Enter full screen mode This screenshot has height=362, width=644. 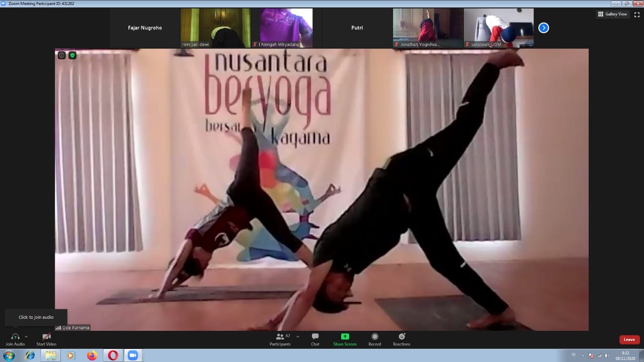click(x=637, y=15)
